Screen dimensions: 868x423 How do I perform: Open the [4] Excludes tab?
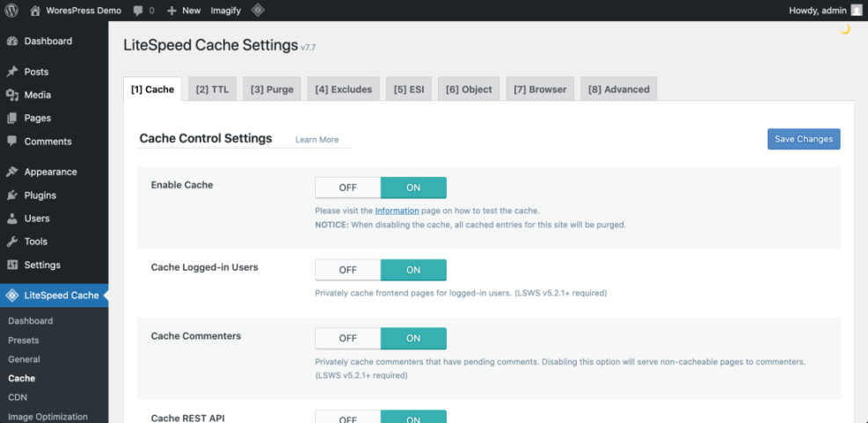[x=343, y=89]
